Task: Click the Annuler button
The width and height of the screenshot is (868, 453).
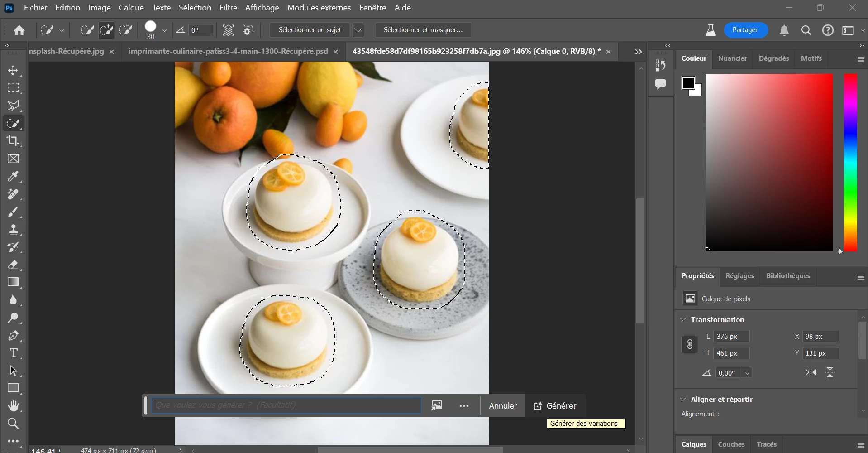Action: [503, 406]
